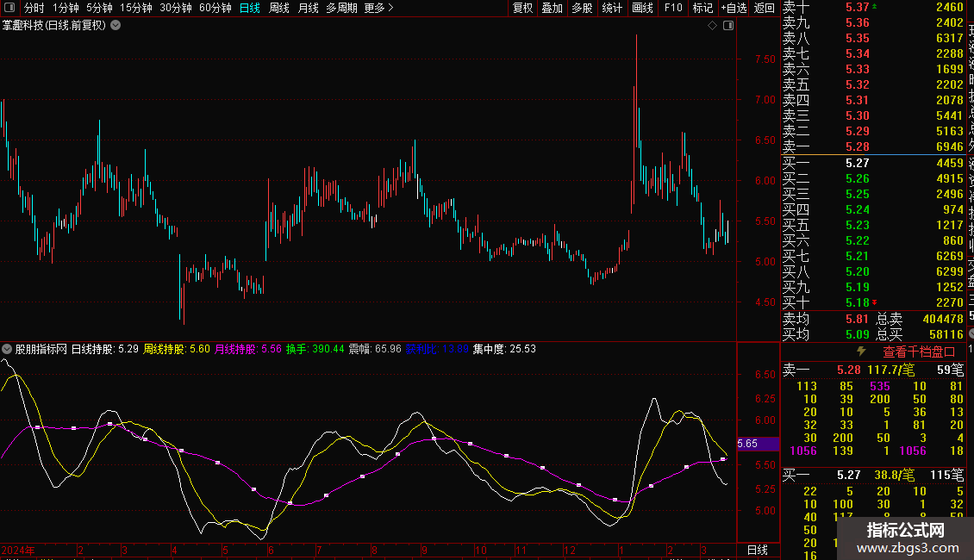The image size is (974, 560).
Task: Select the 日线 daily period tab
Action: pos(250,8)
